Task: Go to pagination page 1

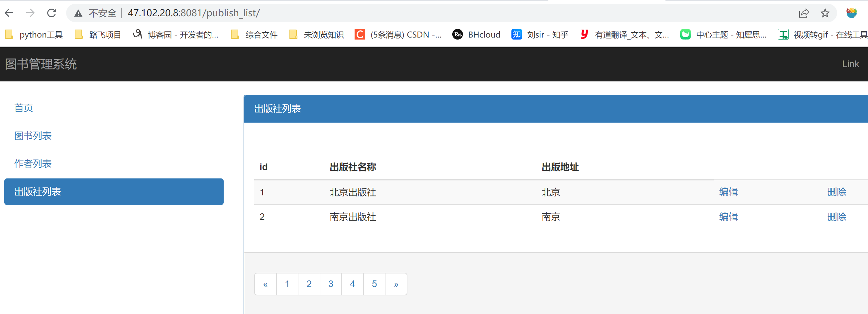Action: 287,284
